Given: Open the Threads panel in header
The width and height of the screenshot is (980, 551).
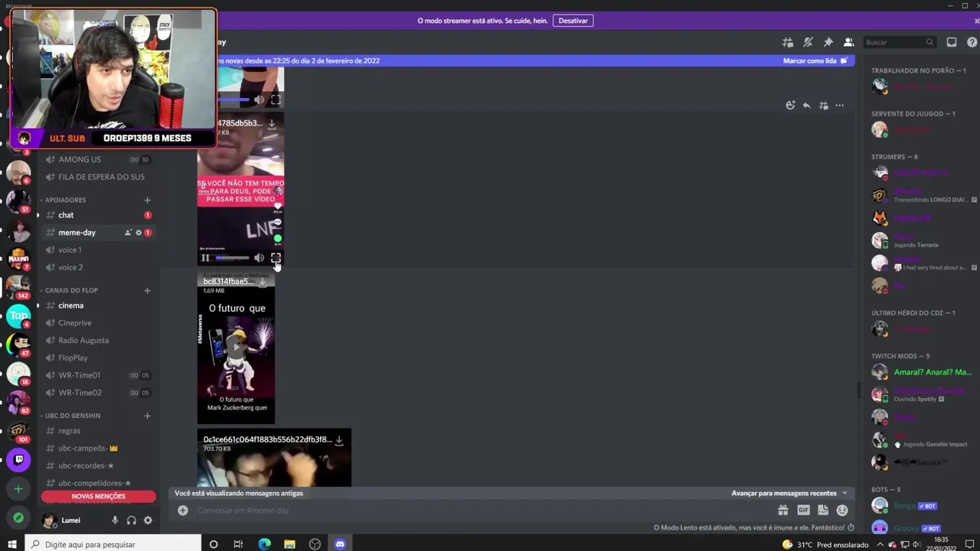Looking at the screenshot, I should [x=788, y=42].
